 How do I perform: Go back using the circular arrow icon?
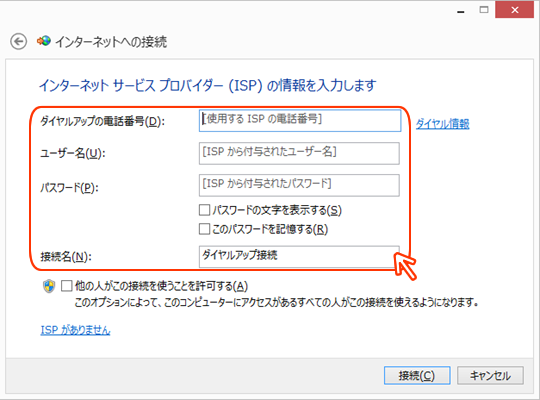18,42
